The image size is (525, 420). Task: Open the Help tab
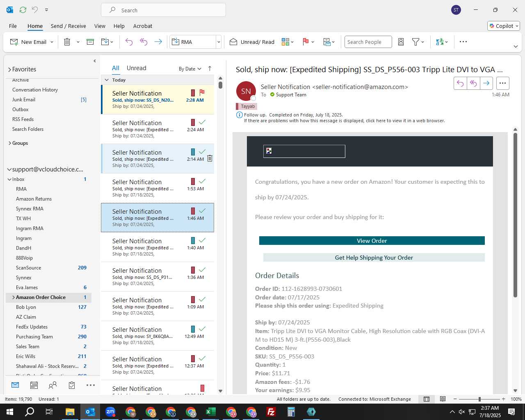119,26
